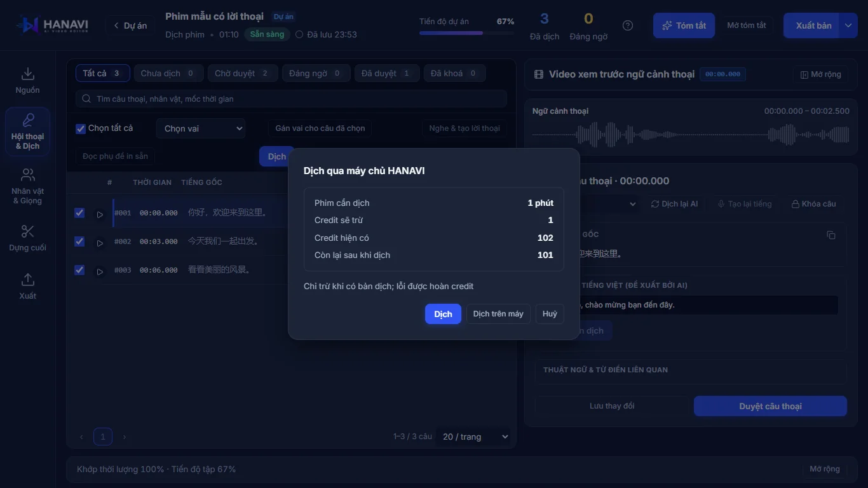
Task: Click the Tóm tắt button
Action: [x=684, y=25]
